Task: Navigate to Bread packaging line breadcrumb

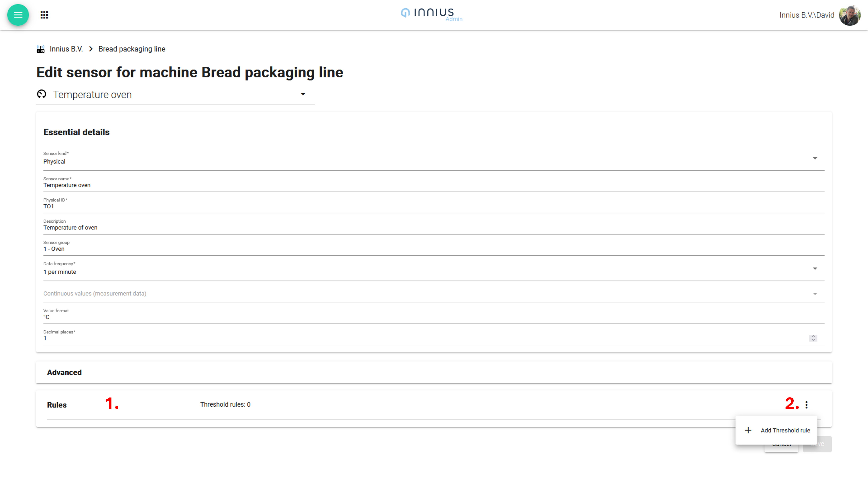Action: pyautogui.click(x=132, y=49)
